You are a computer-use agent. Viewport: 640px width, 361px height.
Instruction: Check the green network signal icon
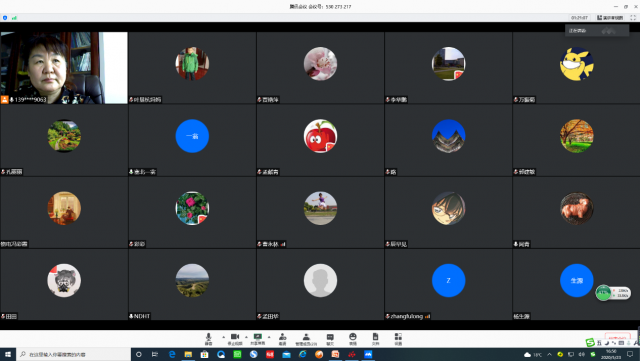14,18
